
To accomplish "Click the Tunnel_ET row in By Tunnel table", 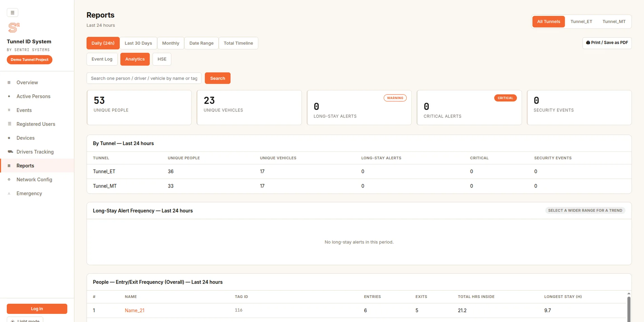I will [x=359, y=172].
